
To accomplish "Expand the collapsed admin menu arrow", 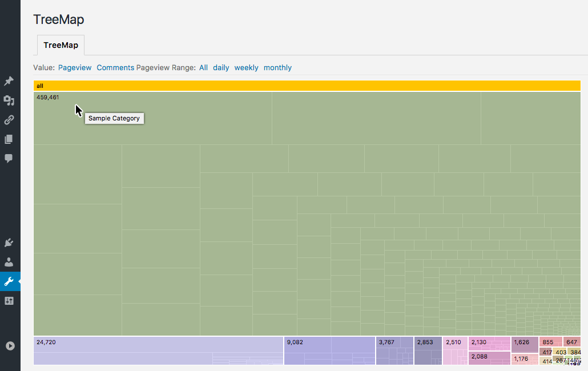I will pos(10,345).
